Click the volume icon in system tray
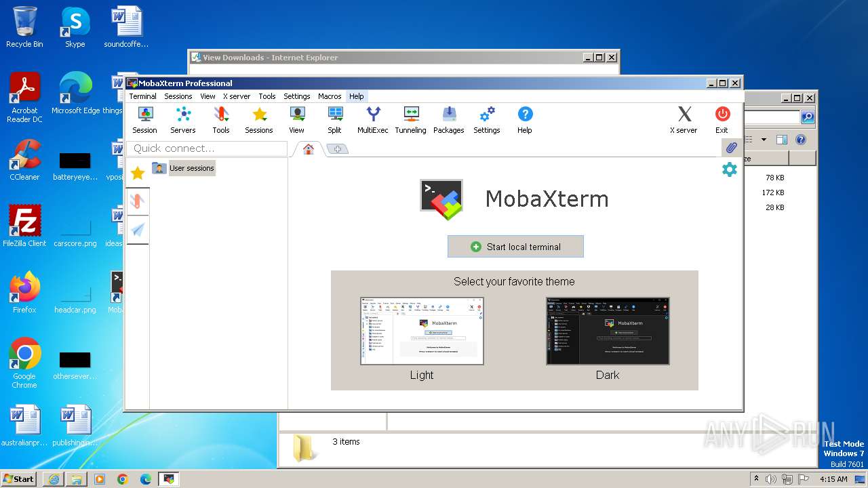This screenshot has width=868, height=488. [770, 479]
